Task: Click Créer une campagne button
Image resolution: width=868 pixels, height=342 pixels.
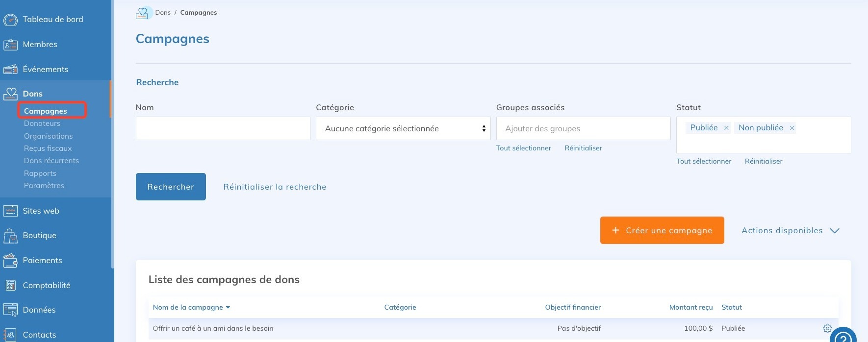Action: pyautogui.click(x=662, y=230)
